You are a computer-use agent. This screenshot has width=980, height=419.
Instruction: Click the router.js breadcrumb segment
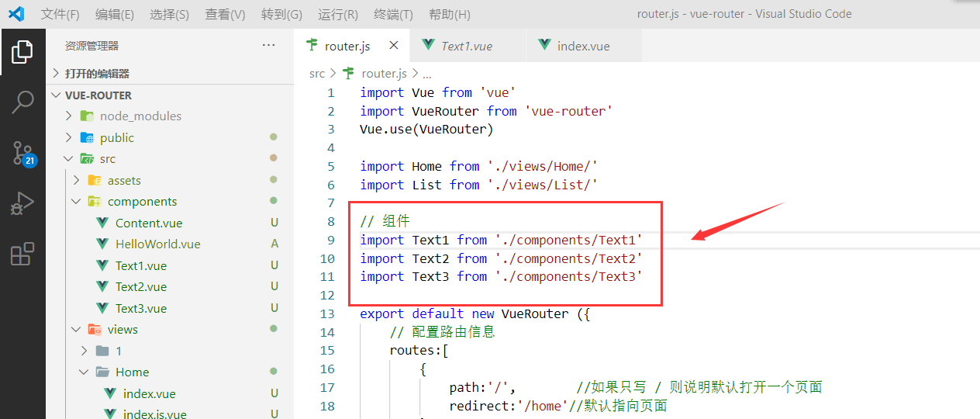coord(384,73)
